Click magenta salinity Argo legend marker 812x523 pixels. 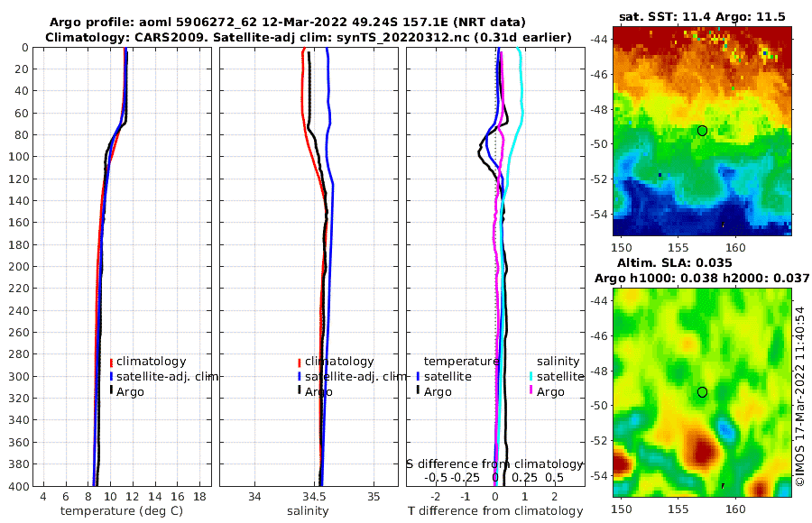pos(531,390)
